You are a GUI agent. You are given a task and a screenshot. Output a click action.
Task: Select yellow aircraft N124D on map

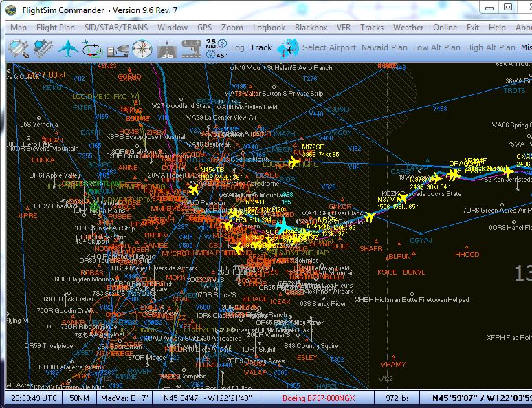click(234, 213)
